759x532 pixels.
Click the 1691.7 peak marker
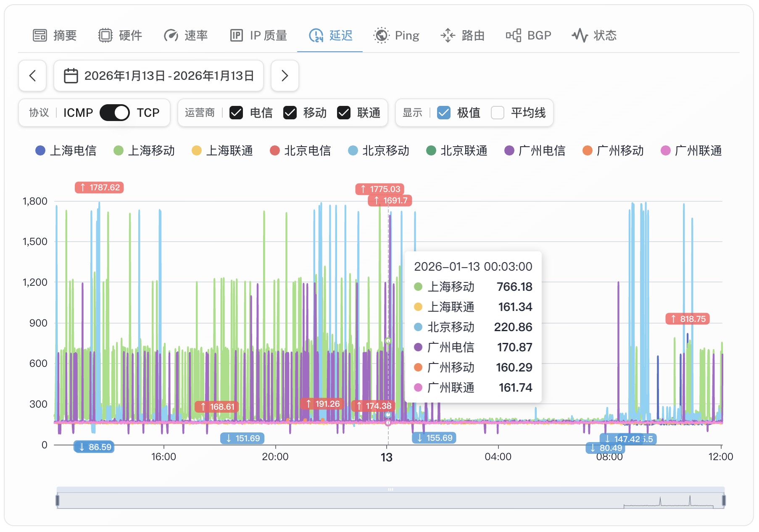pyautogui.click(x=390, y=200)
